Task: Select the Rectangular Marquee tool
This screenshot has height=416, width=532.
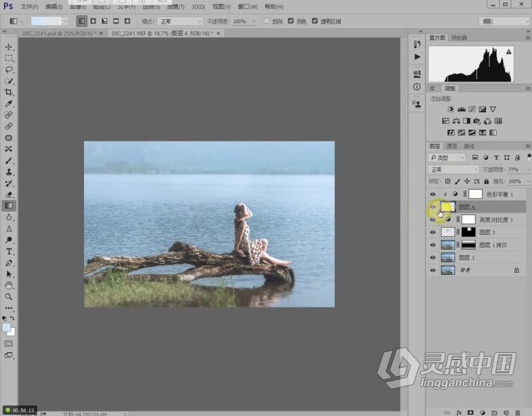Action: click(9, 58)
